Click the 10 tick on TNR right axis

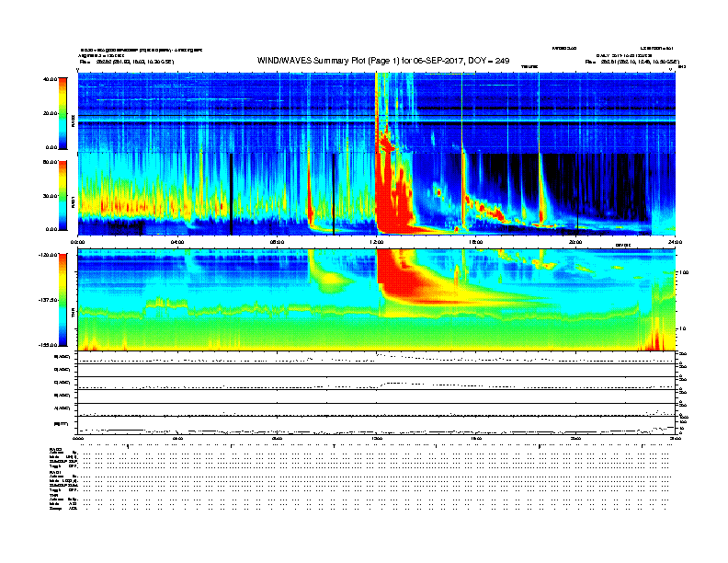[x=682, y=328]
